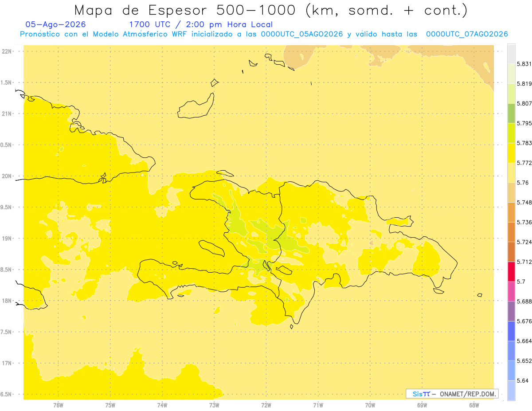Click the longitude label '72W'
This screenshot has height=411, width=532.
tap(266, 405)
